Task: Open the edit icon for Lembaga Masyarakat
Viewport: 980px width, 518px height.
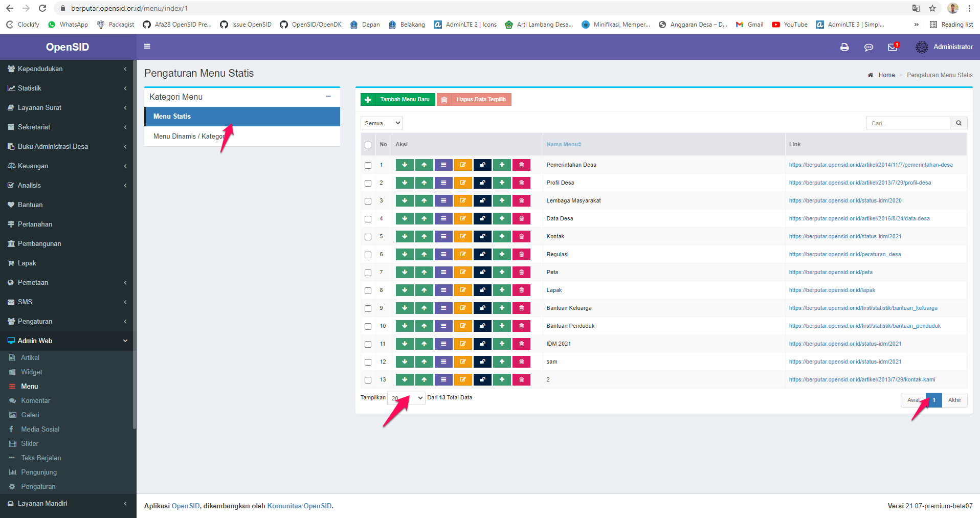Action: [x=463, y=200]
